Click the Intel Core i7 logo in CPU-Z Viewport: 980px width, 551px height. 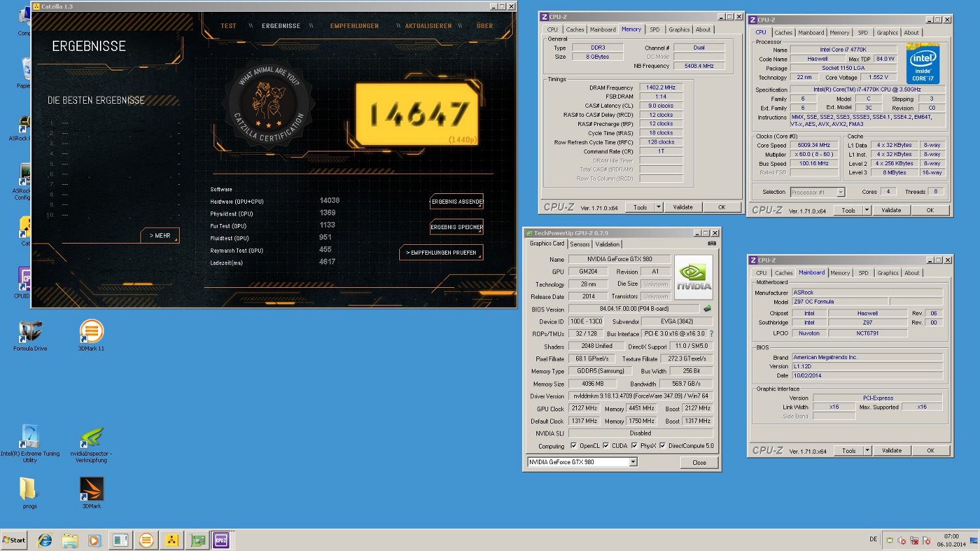(x=923, y=64)
